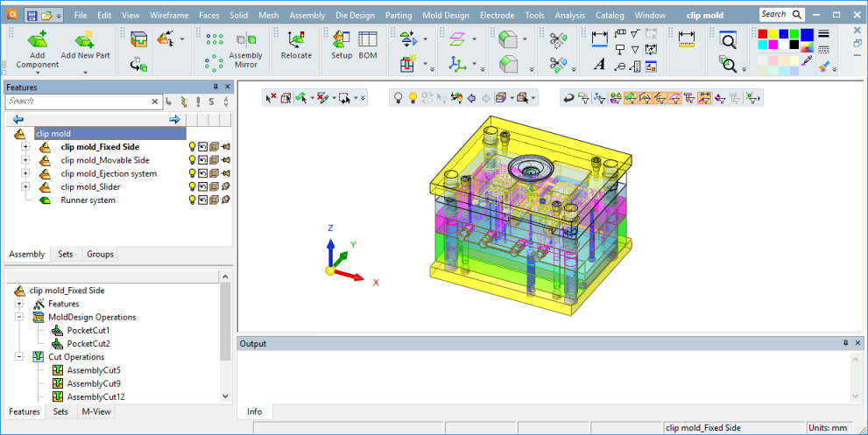Pick the green color swatch
The height and width of the screenshot is (435, 868).
pos(794,34)
